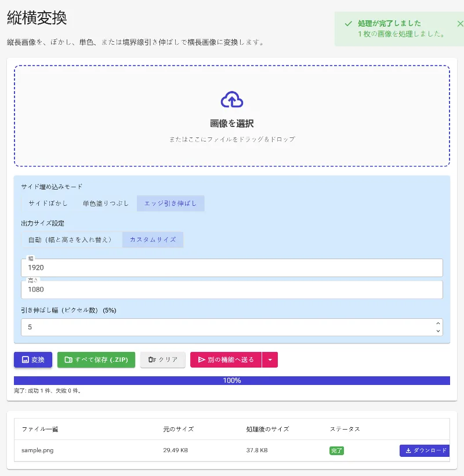Click the ステータス column header
Image resolution: width=464 pixels, height=476 pixels.
[345, 429]
